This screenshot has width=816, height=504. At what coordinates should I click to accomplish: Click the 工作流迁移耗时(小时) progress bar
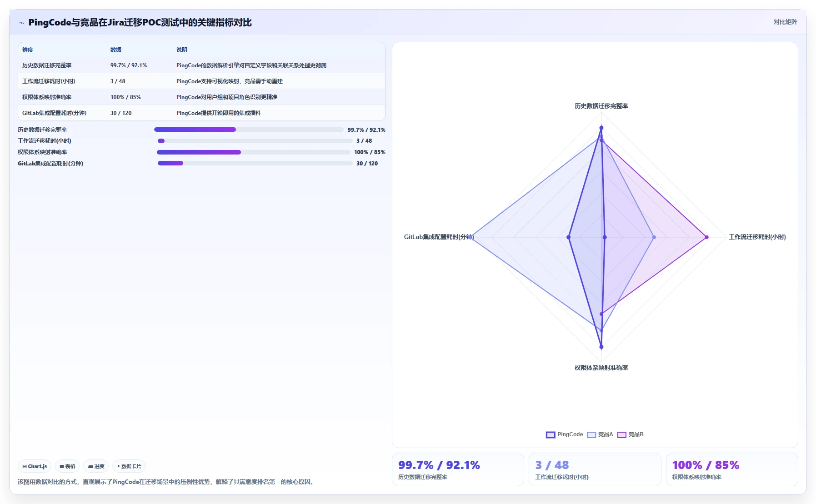click(x=255, y=141)
